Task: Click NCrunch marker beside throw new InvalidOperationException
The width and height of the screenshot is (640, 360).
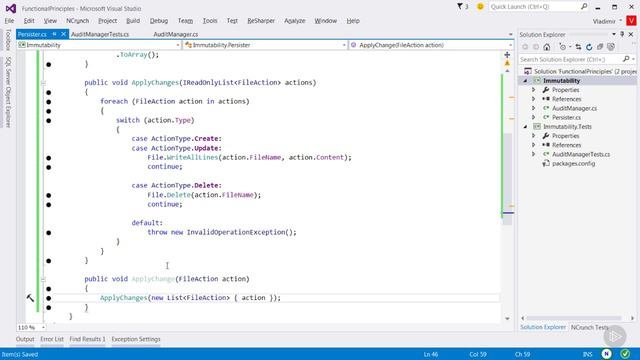Action: coord(49,233)
